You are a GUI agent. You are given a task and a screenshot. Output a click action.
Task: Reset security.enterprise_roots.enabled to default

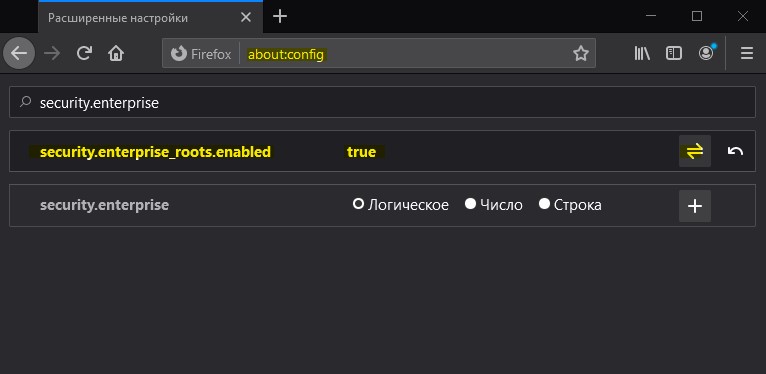click(x=735, y=151)
